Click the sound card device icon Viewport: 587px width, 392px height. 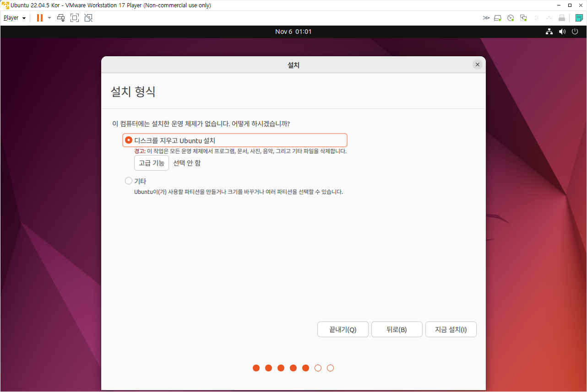coord(536,18)
